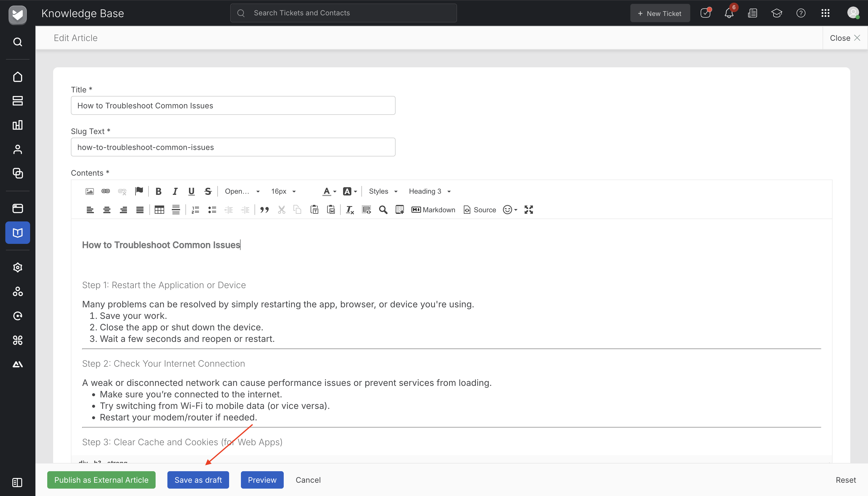Open the text color picker
This screenshot has height=496, width=868.
click(329, 191)
